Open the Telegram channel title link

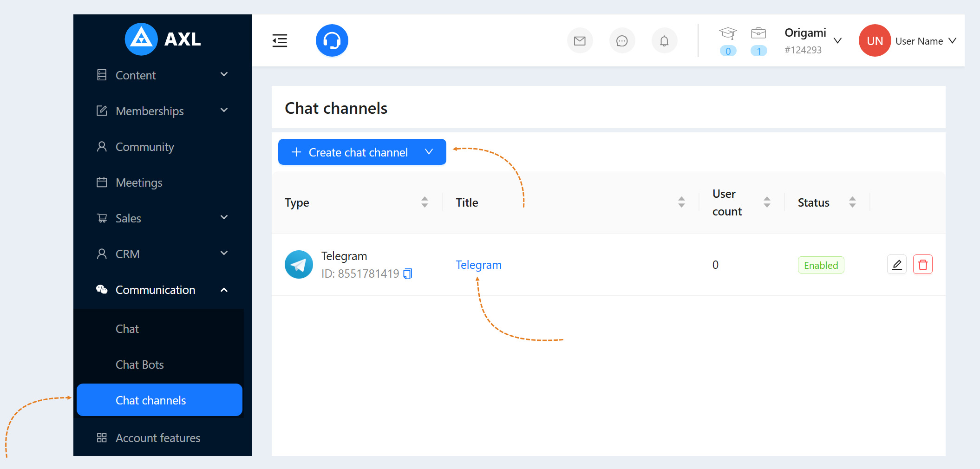478,265
